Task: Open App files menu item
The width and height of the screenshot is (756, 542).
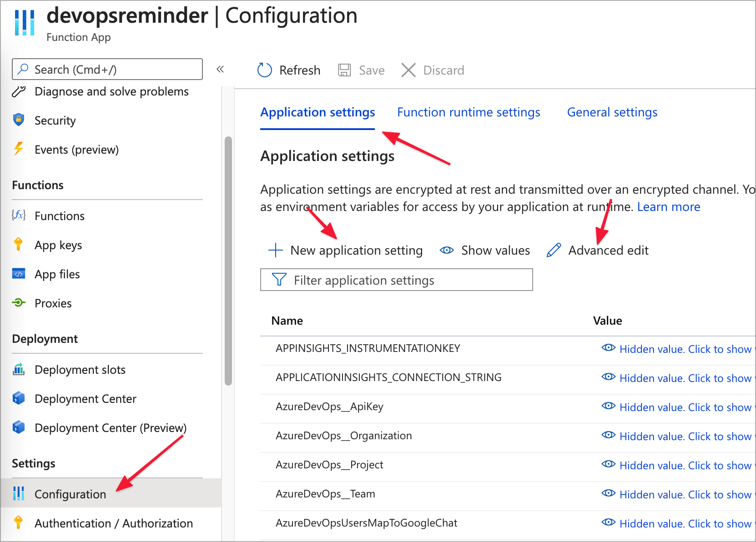Action: [x=57, y=274]
